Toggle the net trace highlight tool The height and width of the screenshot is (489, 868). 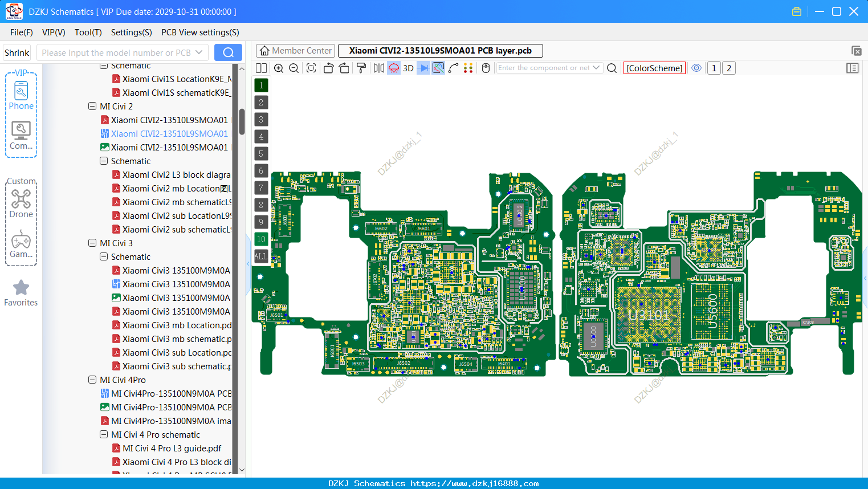click(438, 68)
